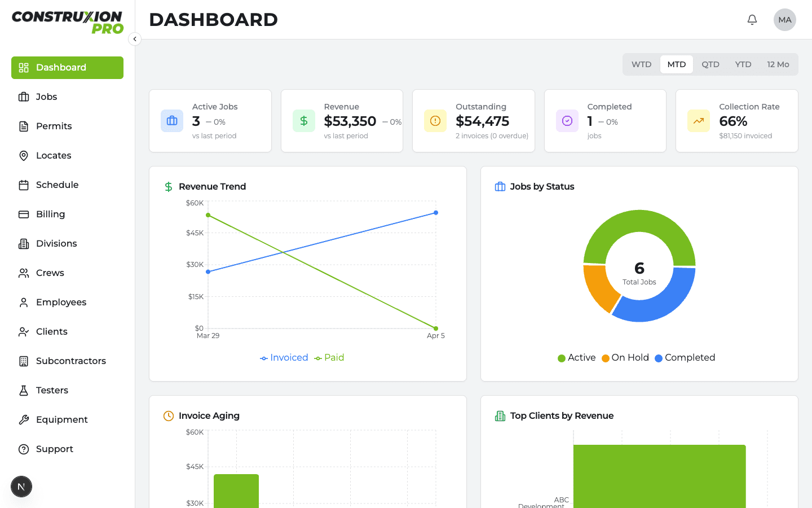Viewport: 812px width, 508px height.
Task: Go to Billing
Action: (x=67, y=214)
